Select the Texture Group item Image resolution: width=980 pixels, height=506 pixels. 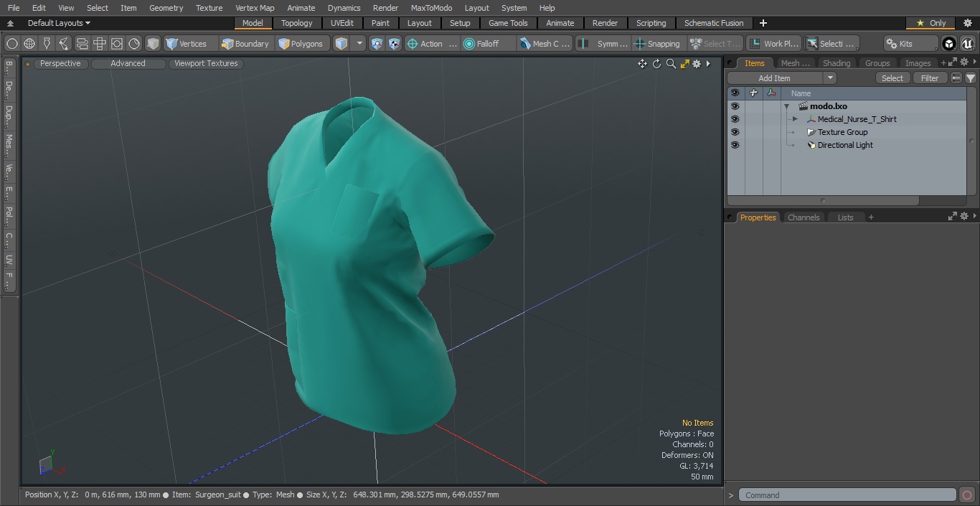point(842,132)
